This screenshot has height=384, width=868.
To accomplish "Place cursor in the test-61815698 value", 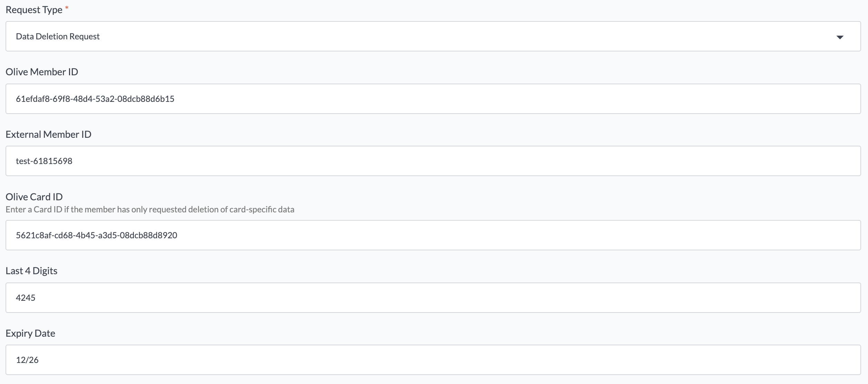I will point(44,161).
